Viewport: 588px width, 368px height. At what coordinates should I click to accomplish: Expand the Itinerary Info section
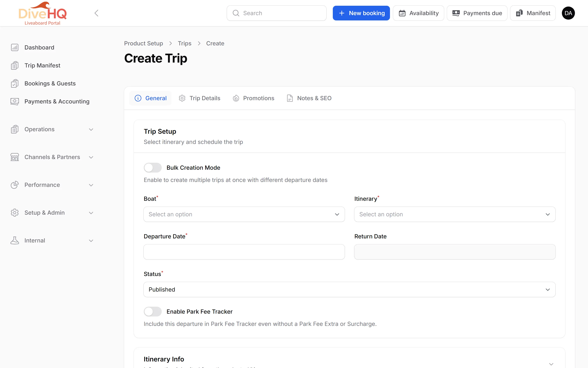point(551,364)
